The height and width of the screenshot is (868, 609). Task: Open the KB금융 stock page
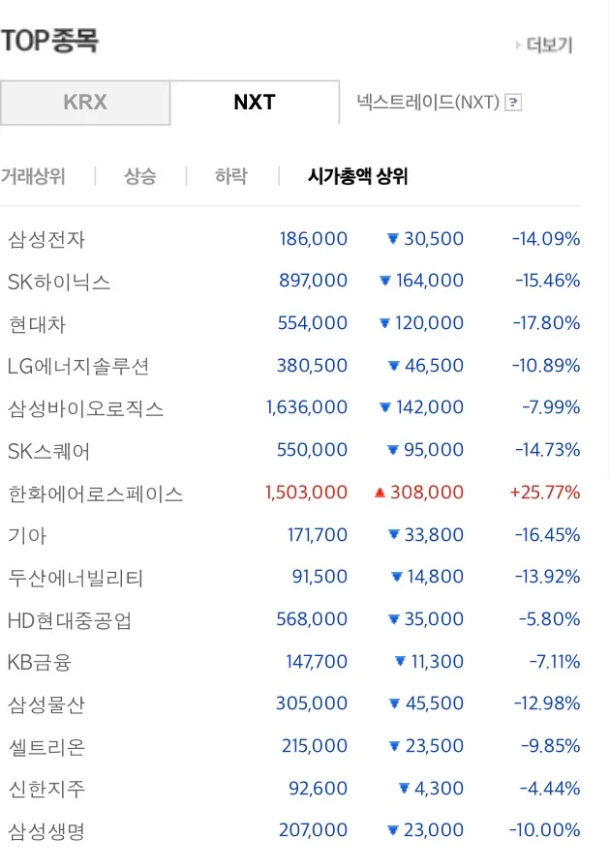click(40, 662)
